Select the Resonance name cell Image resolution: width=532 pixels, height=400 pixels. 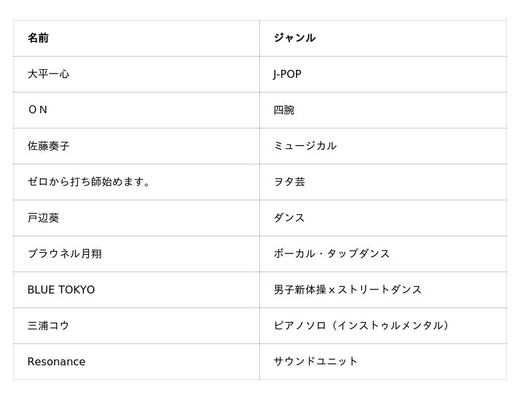[57, 361]
